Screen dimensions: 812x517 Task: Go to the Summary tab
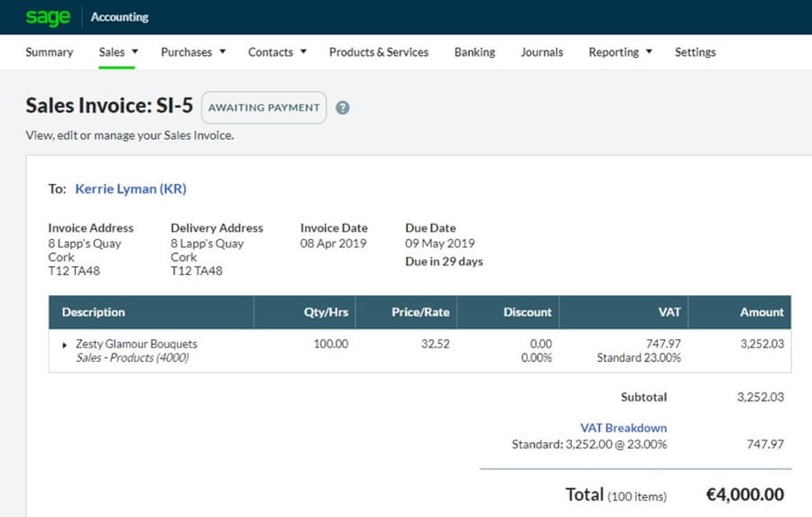pyautogui.click(x=50, y=52)
